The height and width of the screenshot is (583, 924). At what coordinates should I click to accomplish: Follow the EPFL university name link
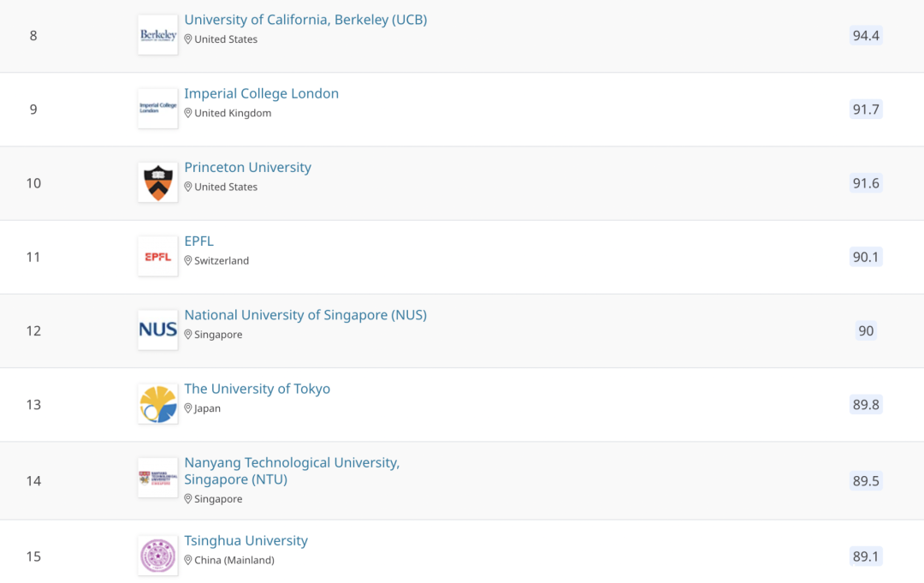(198, 241)
